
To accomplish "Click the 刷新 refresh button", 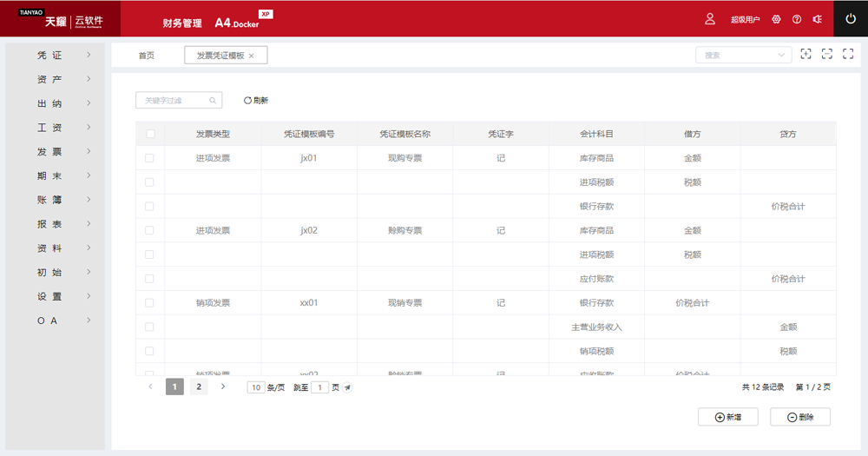I will pyautogui.click(x=255, y=101).
